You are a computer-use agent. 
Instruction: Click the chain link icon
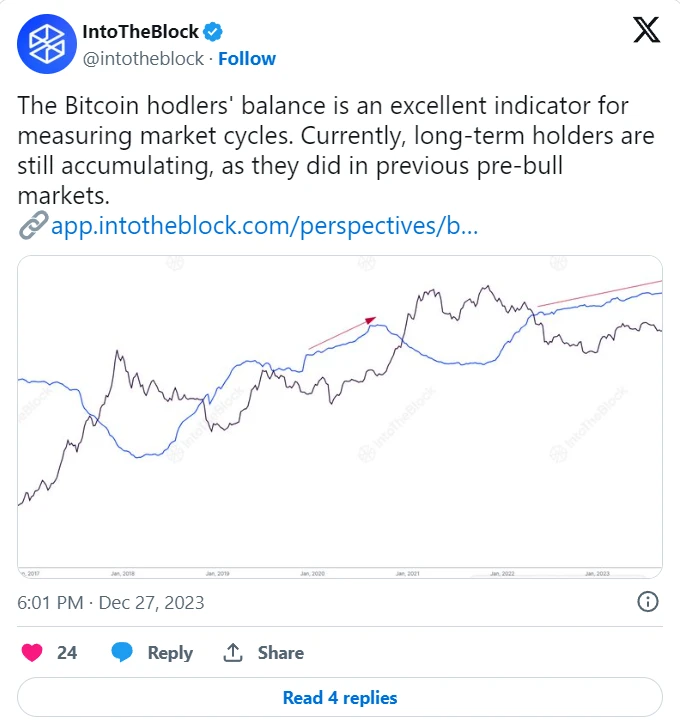pos(31,226)
